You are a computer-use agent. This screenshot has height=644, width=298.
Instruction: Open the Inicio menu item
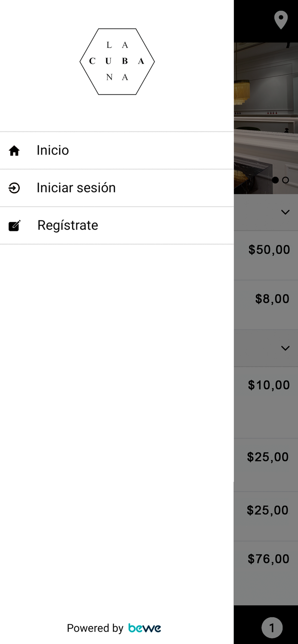(x=53, y=150)
